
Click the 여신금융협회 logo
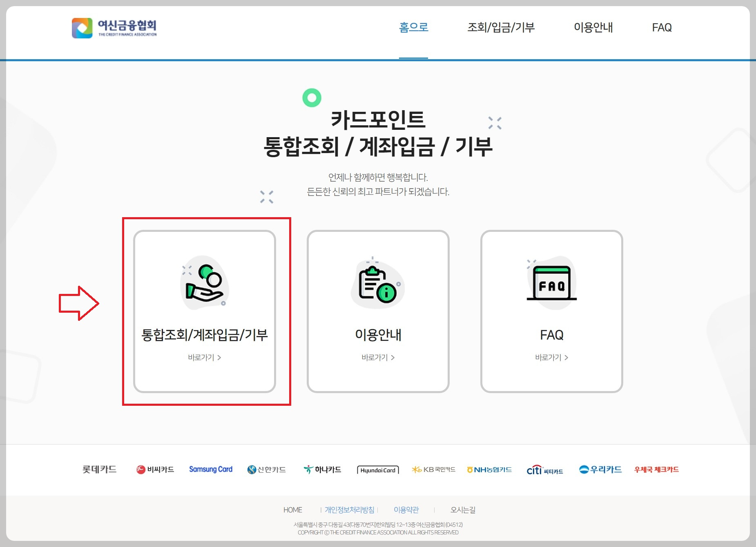pos(115,28)
